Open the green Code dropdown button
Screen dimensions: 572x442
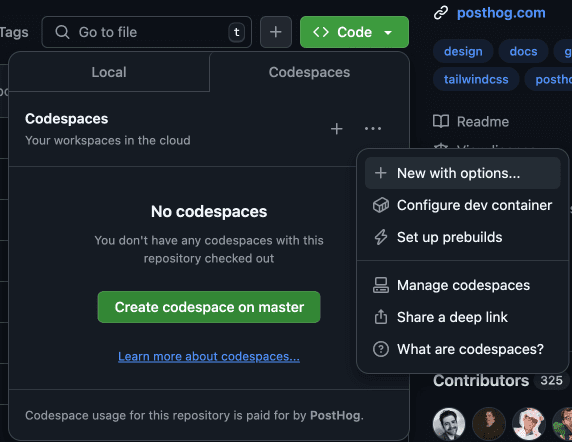tap(354, 32)
